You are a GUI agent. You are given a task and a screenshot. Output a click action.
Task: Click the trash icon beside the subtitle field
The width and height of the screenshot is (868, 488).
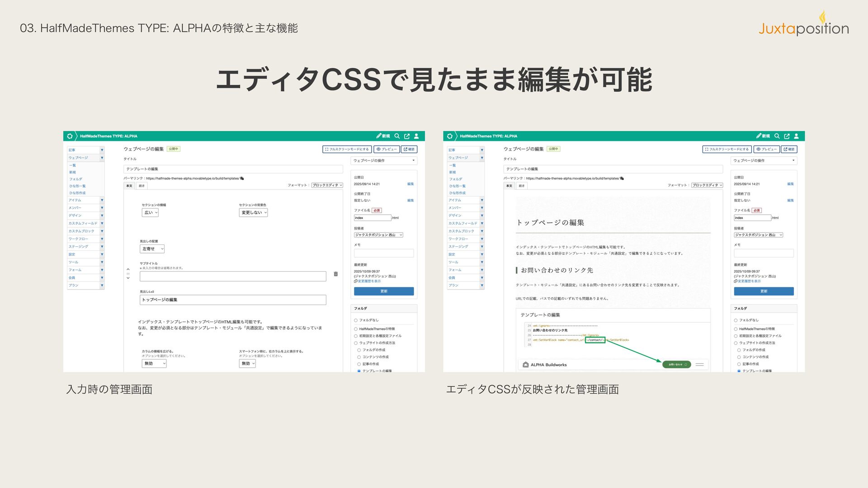click(x=335, y=274)
